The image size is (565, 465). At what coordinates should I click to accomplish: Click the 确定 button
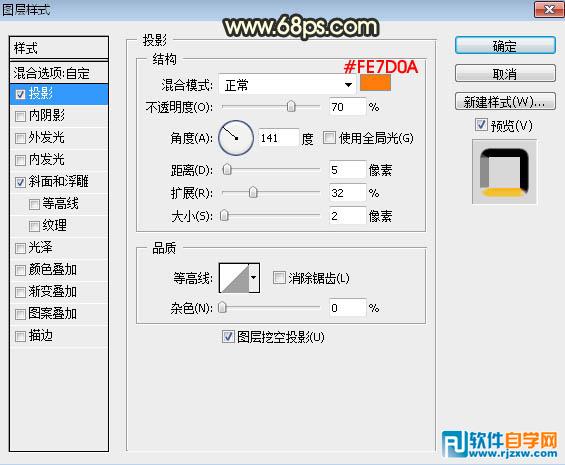tap(505, 46)
